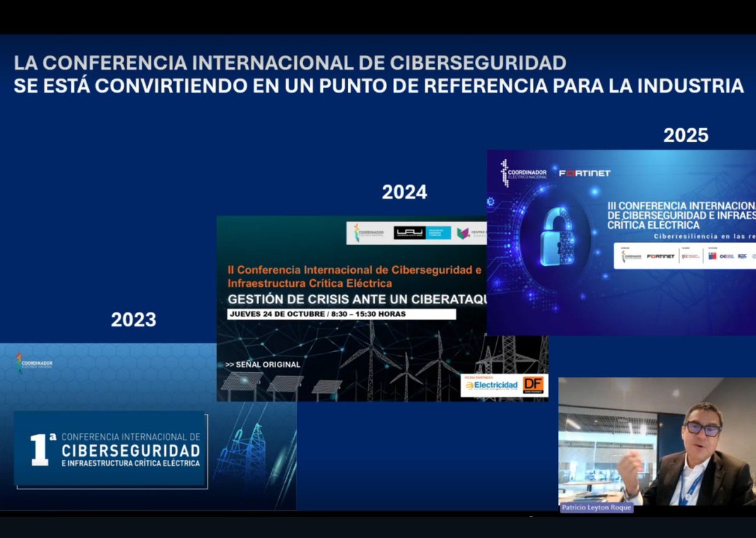Expand the 2024 conference section
This screenshot has width=756, height=538.
404,192
